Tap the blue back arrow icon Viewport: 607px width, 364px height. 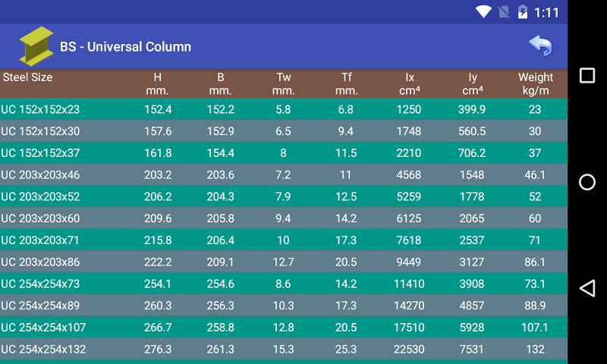[x=540, y=46]
